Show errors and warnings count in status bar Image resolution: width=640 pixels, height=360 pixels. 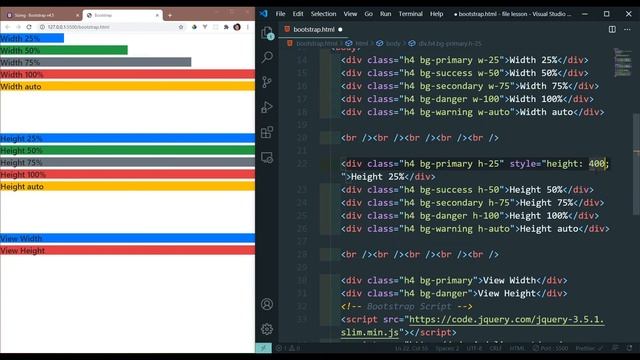(288, 348)
